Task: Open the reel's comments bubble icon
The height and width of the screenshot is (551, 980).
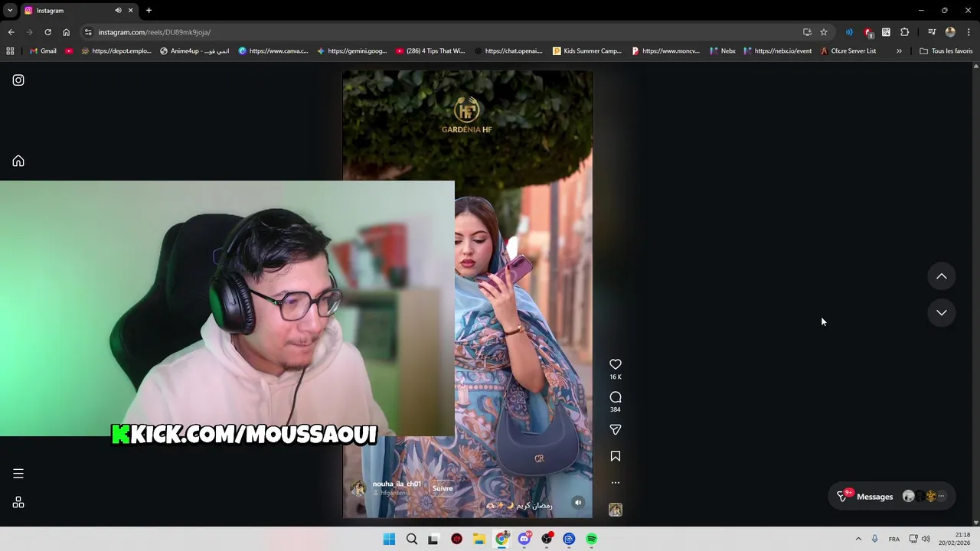Action: pyautogui.click(x=616, y=397)
